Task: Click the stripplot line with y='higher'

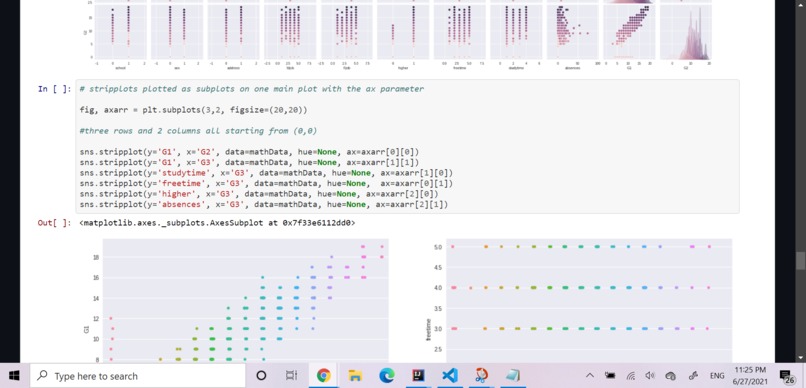Action: coord(259,194)
